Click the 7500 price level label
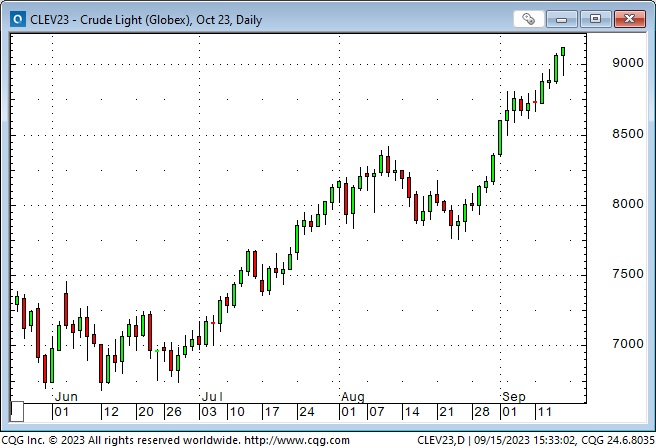Image resolution: width=656 pixels, height=448 pixels. pyautogui.click(x=628, y=274)
